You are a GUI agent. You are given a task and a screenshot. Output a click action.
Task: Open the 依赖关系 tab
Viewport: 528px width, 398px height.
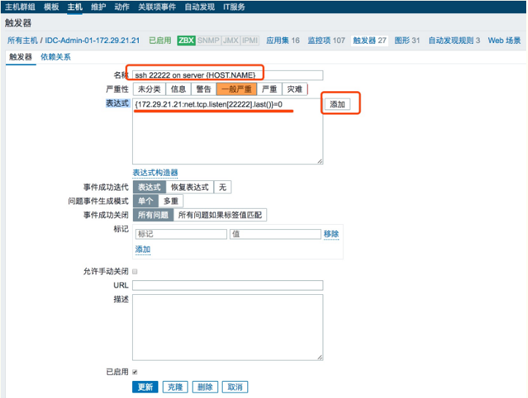56,57
